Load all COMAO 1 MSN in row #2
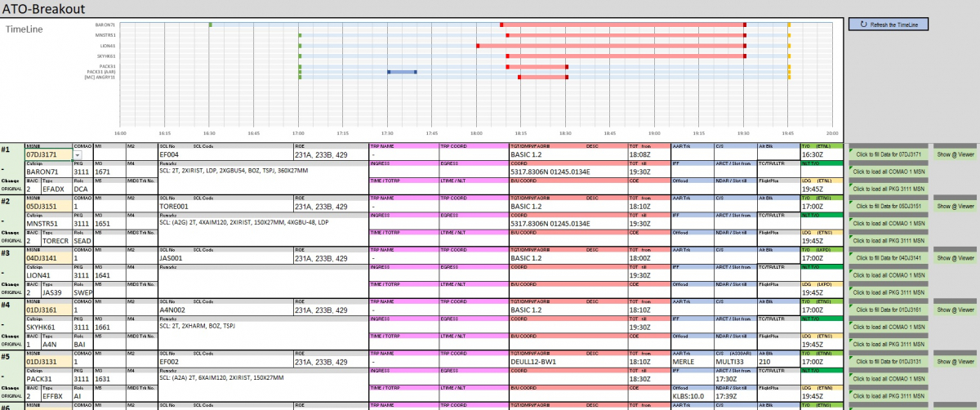Viewport: 980px width, 410px height. [889, 224]
